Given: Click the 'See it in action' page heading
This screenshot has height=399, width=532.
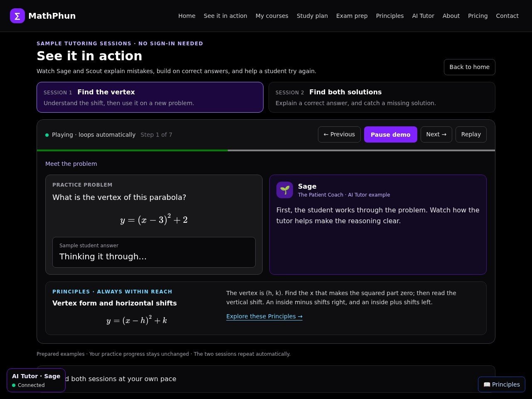Looking at the screenshot, I should [89, 56].
